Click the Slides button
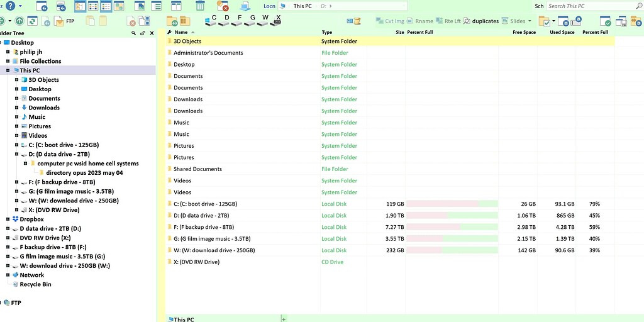This screenshot has width=644, height=322. click(x=513, y=21)
